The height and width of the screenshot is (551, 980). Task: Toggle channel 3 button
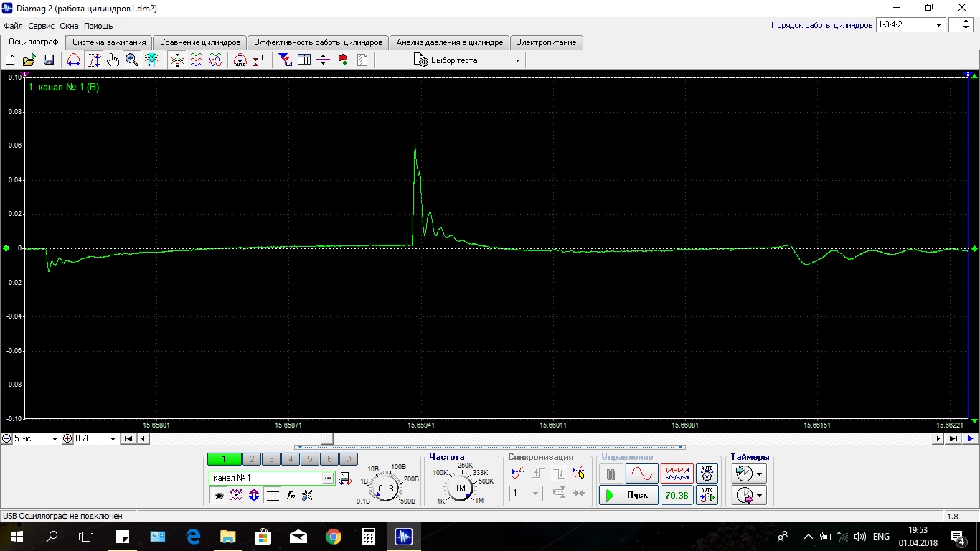click(x=270, y=459)
